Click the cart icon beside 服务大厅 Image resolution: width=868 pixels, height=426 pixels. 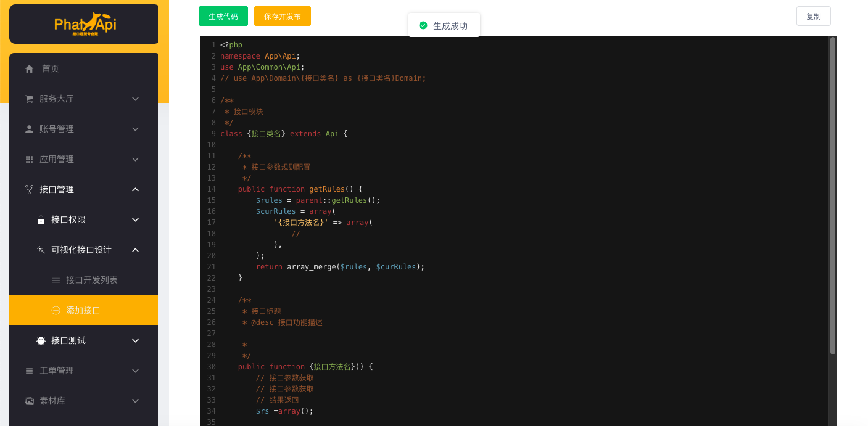click(x=29, y=99)
